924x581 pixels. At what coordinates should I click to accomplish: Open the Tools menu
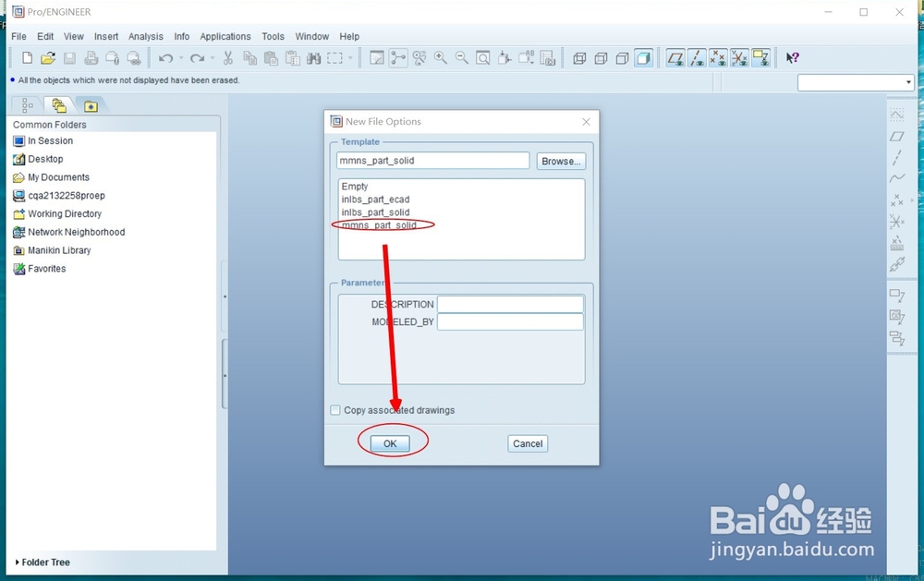pyautogui.click(x=273, y=37)
